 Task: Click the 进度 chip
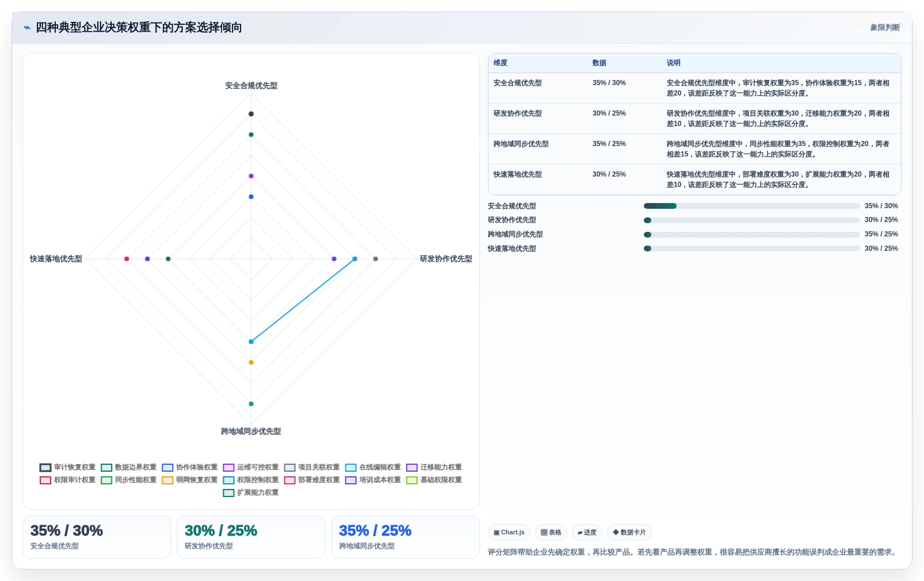click(x=587, y=533)
